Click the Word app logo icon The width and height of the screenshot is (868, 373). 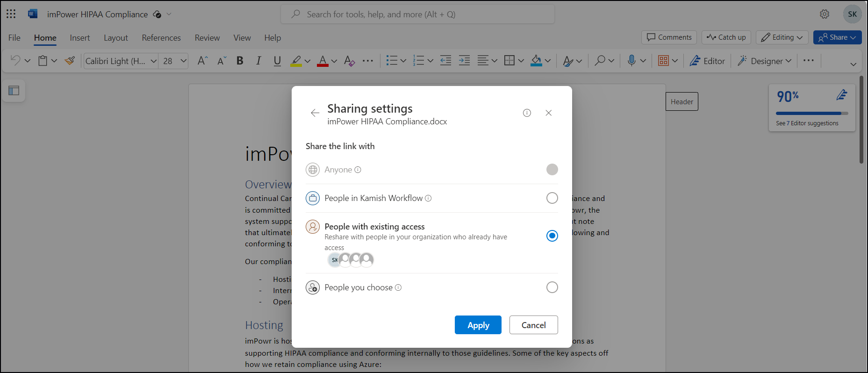click(32, 14)
